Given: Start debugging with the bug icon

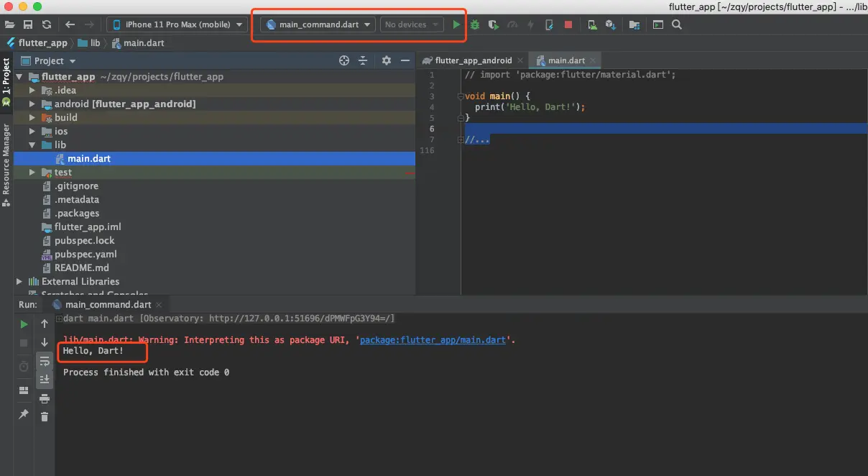Looking at the screenshot, I should 475,24.
